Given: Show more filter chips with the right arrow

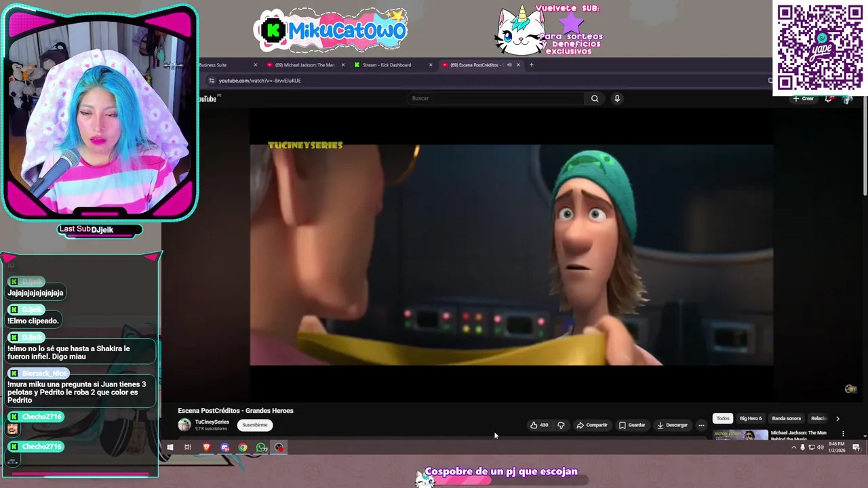Looking at the screenshot, I should (x=837, y=418).
